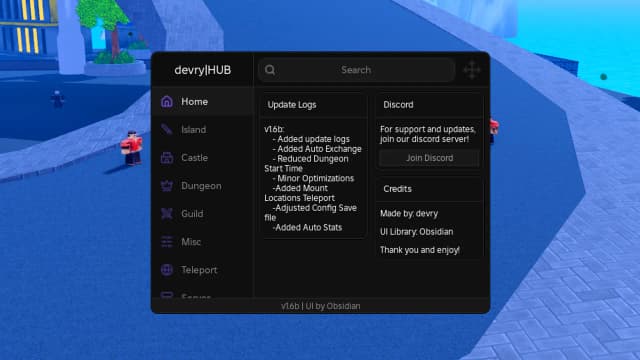
Task: Click the 'v1.6b:' version heading
Action: pos(274,129)
